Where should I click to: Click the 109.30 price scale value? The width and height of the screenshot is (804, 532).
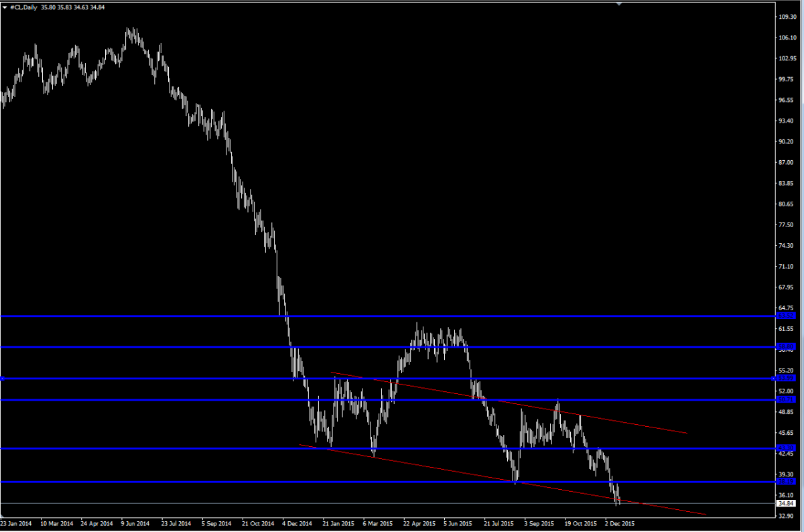[x=787, y=17]
